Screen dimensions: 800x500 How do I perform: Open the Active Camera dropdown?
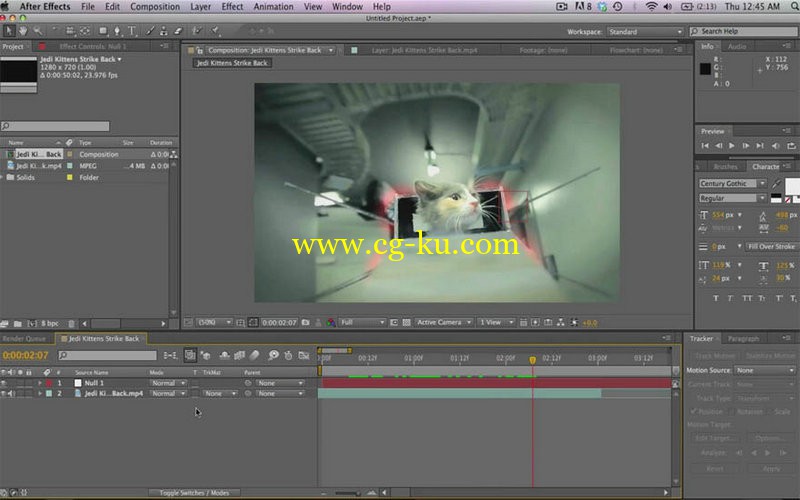point(443,322)
